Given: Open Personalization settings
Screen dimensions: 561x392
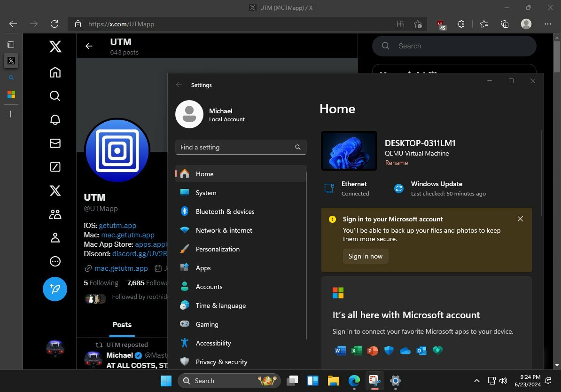Looking at the screenshot, I should (x=241, y=249).
